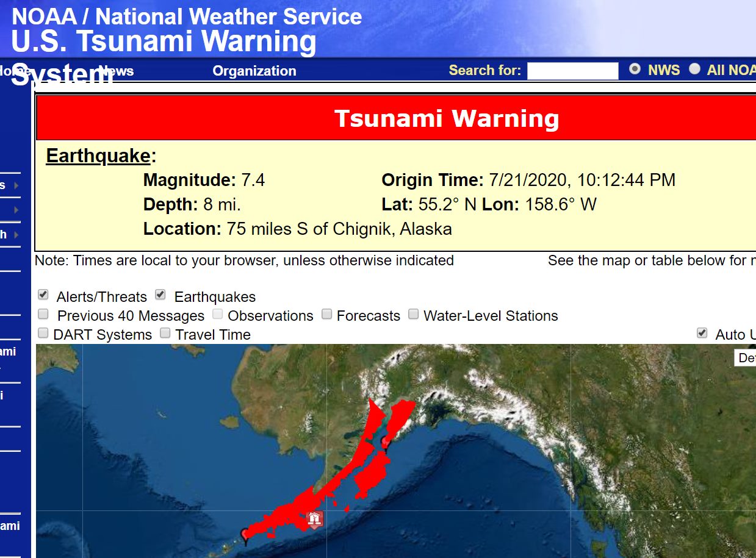Enable Previous 40 Messages checkbox
The width and height of the screenshot is (756, 558).
[x=43, y=314]
